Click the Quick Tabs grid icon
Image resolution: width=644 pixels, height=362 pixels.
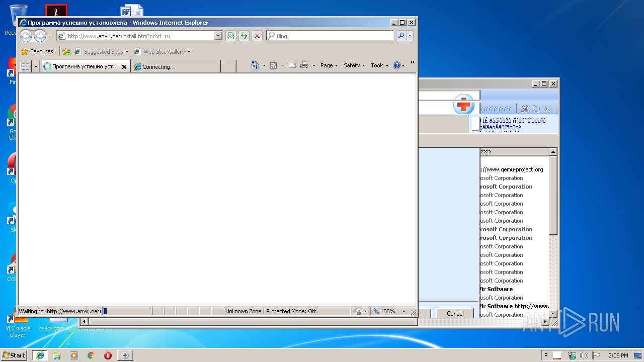25,66
